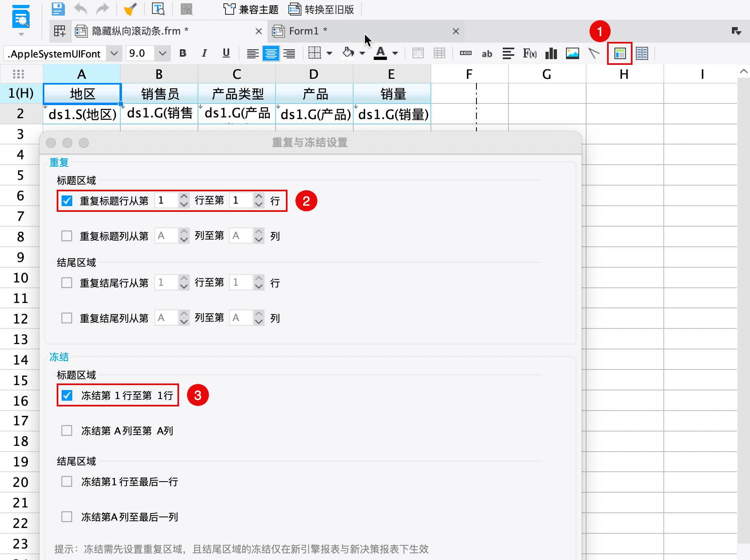This screenshot has width=750, height=560.
Task: Open the tab list dropdown on the tab bar
Action: point(736,31)
